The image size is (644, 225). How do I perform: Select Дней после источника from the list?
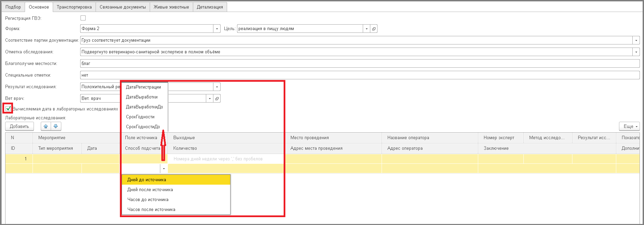coord(150,189)
